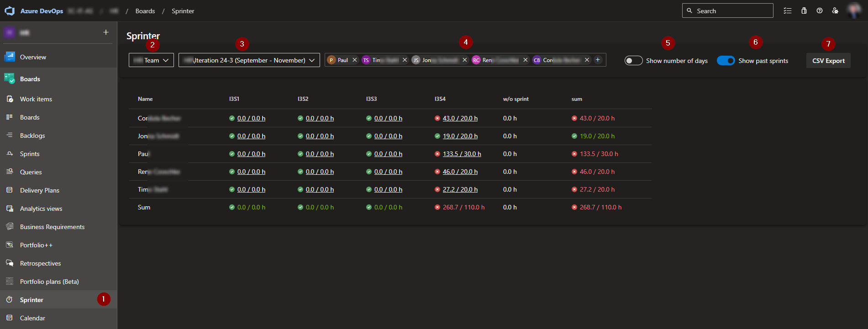Click the Portfolio plans (Beta) icon
The width and height of the screenshot is (868, 329).
(x=10, y=282)
